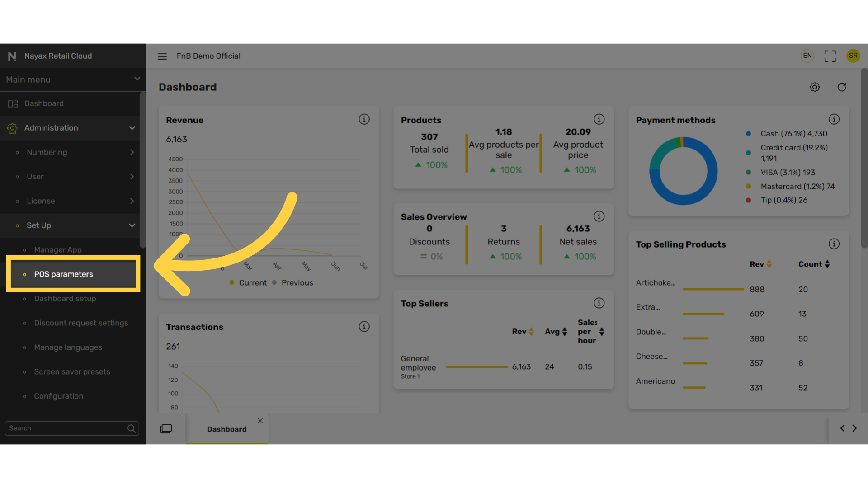The height and width of the screenshot is (488, 868).
Task: Toggle fullscreen mode icon
Action: (830, 56)
